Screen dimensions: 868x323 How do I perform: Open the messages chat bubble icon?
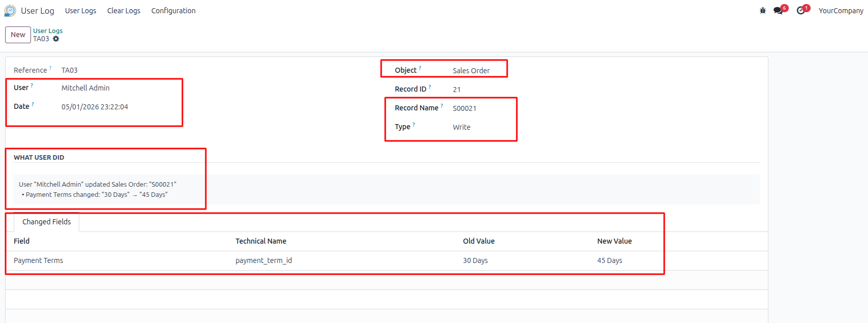click(x=778, y=11)
